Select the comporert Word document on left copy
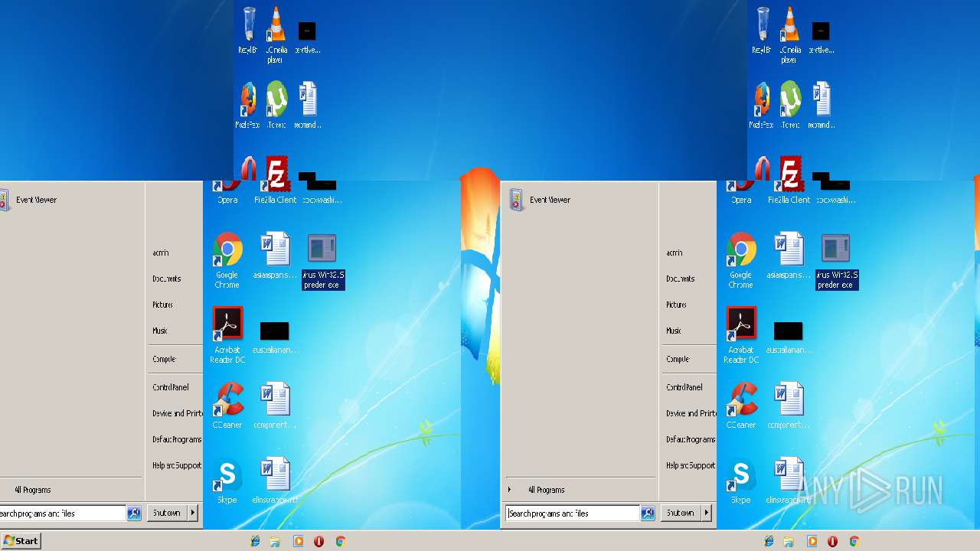The width and height of the screenshot is (980, 551). pos(275,406)
